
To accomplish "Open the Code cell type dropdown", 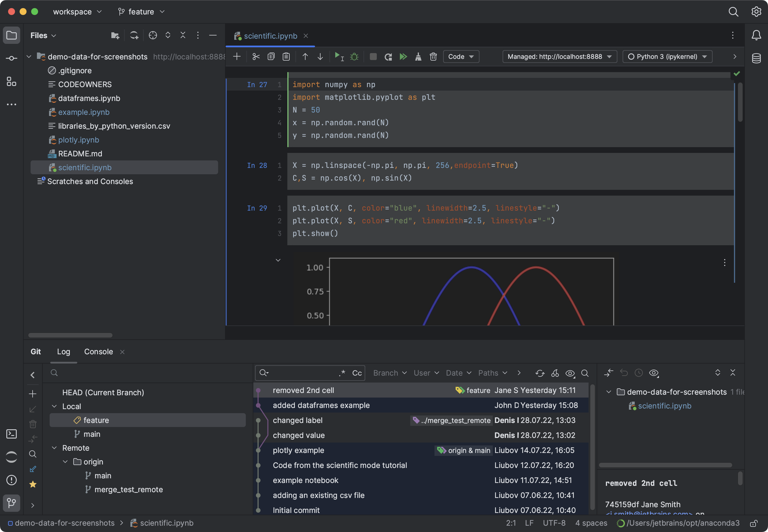I will (x=460, y=57).
